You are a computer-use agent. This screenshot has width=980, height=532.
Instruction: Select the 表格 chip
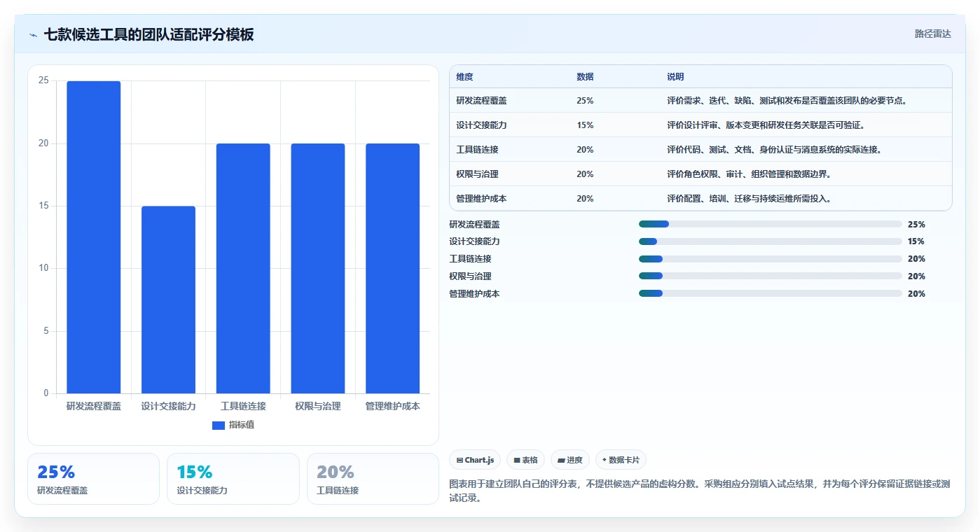tap(525, 460)
